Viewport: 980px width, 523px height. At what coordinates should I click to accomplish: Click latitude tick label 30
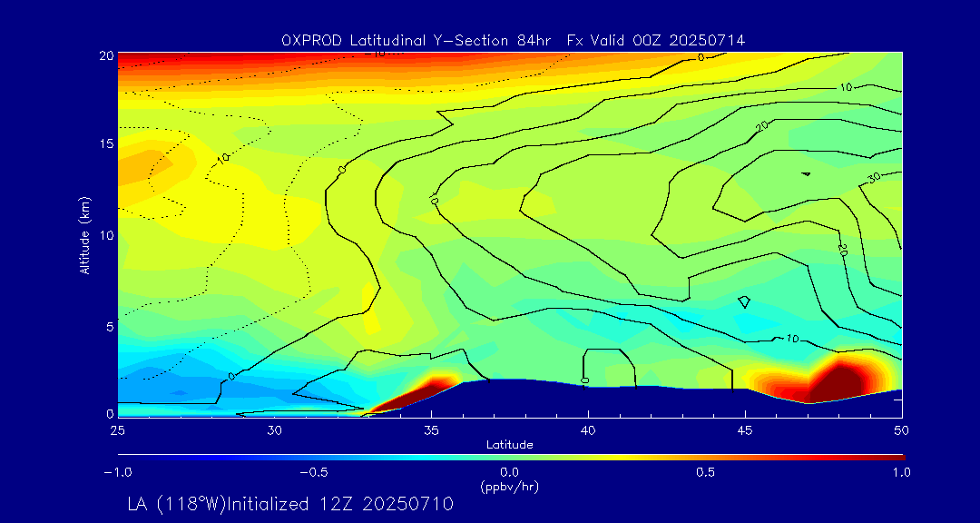(274, 430)
